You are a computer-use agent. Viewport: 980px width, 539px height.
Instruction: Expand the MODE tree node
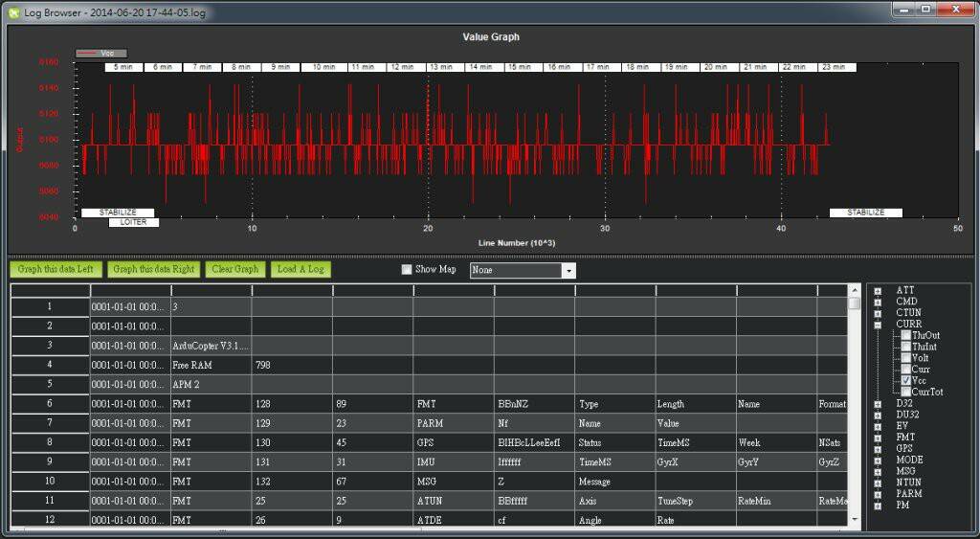878,460
